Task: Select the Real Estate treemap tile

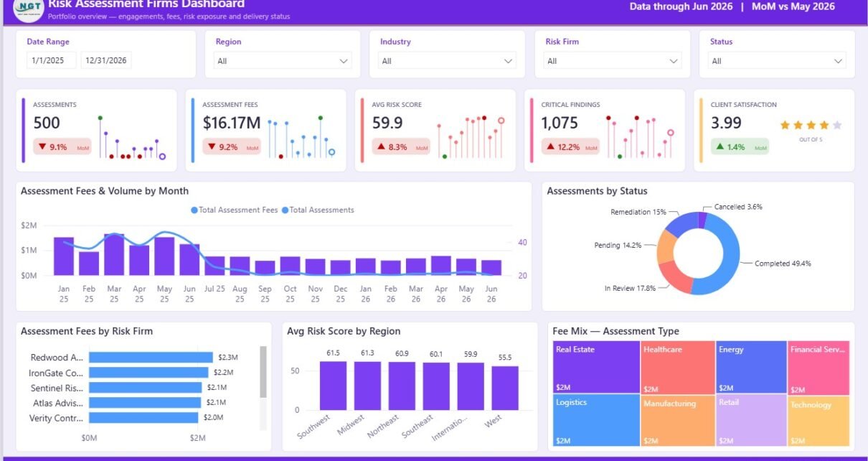Action: pos(597,367)
